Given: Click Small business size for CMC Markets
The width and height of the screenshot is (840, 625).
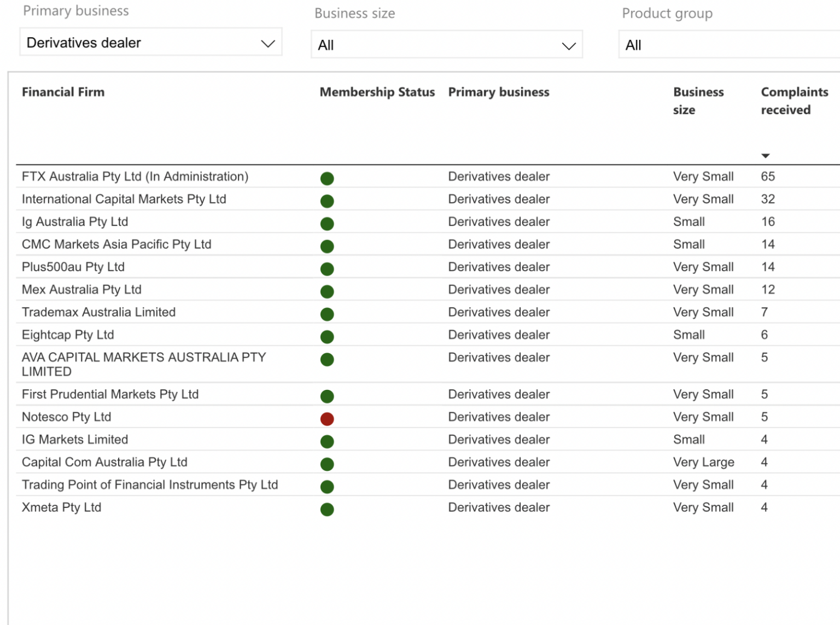Looking at the screenshot, I should pos(689,244).
